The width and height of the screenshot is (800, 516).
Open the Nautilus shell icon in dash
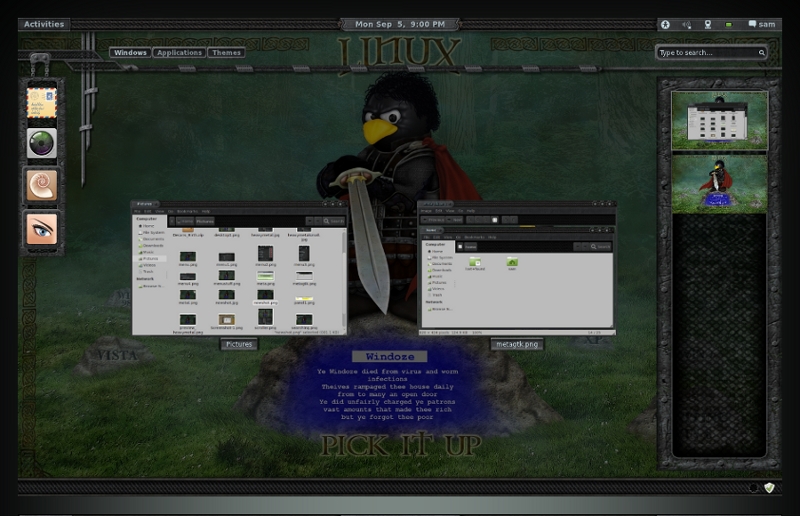click(x=42, y=185)
